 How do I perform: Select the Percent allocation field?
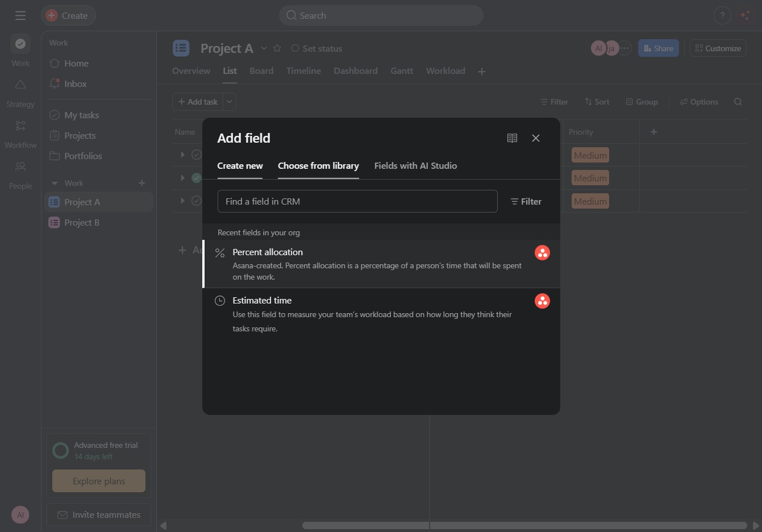(x=381, y=264)
